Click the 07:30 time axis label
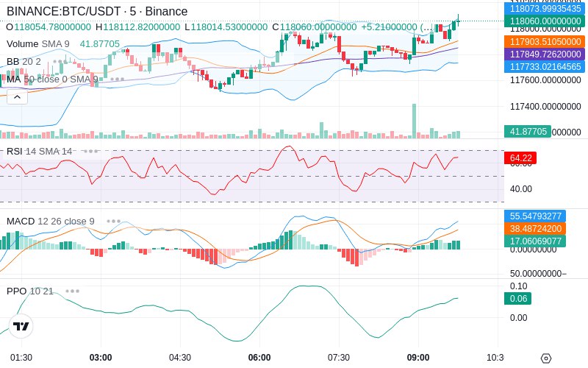The width and height of the screenshot is (588, 368). pyautogui.click(x=339, y=358)
